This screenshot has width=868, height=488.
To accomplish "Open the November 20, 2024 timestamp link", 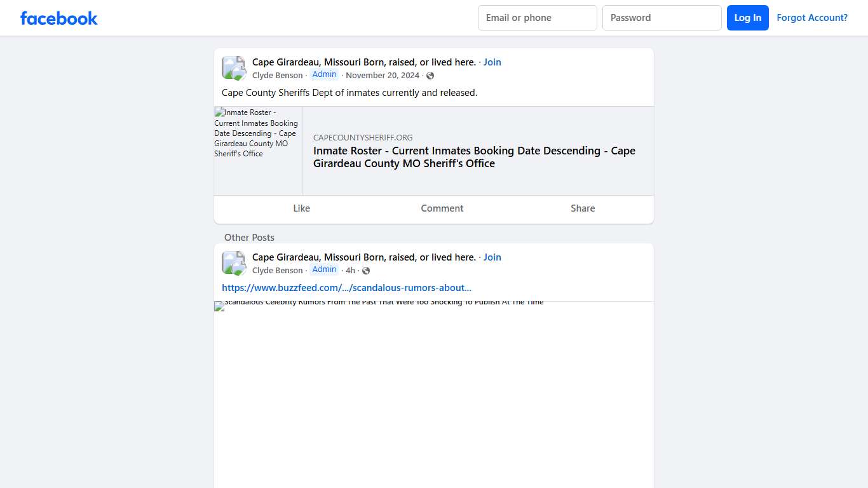I will (x=383, y=76).
